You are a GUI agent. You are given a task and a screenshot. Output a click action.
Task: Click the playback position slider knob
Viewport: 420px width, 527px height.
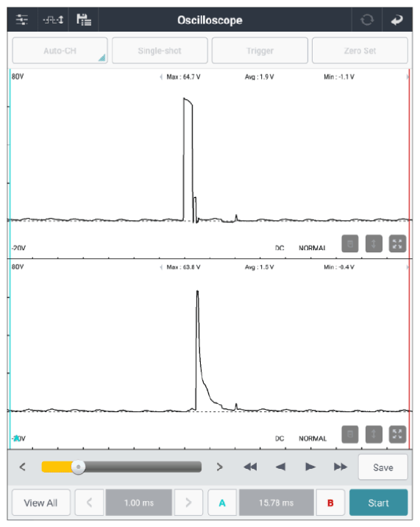[x=78, y=467]
